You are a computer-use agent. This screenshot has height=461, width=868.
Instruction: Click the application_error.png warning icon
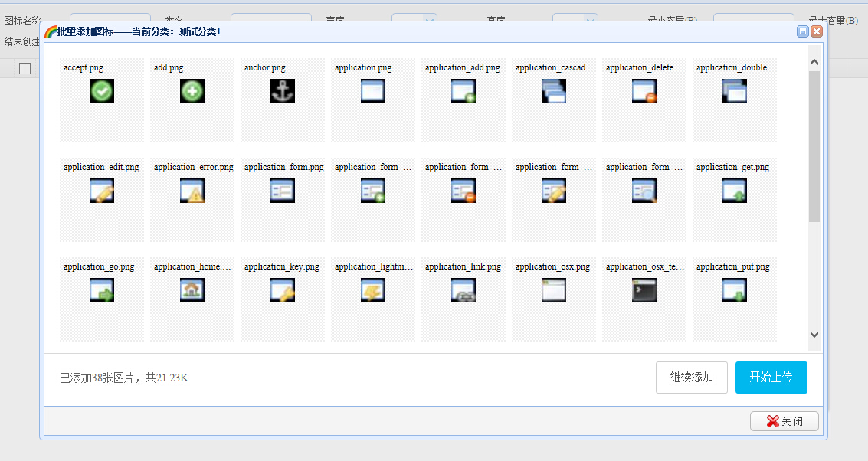tap(192, 191)
